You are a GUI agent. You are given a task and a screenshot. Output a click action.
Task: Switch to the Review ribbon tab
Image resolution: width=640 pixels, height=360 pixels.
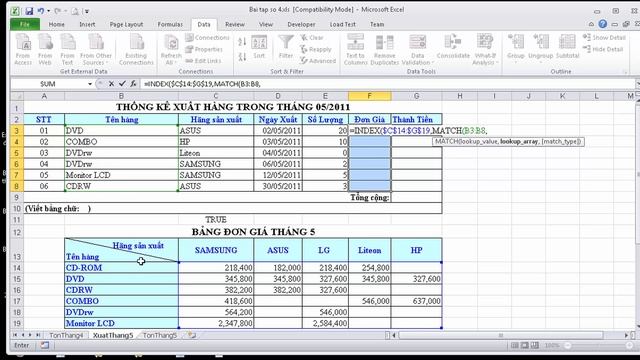click(235, 24)
